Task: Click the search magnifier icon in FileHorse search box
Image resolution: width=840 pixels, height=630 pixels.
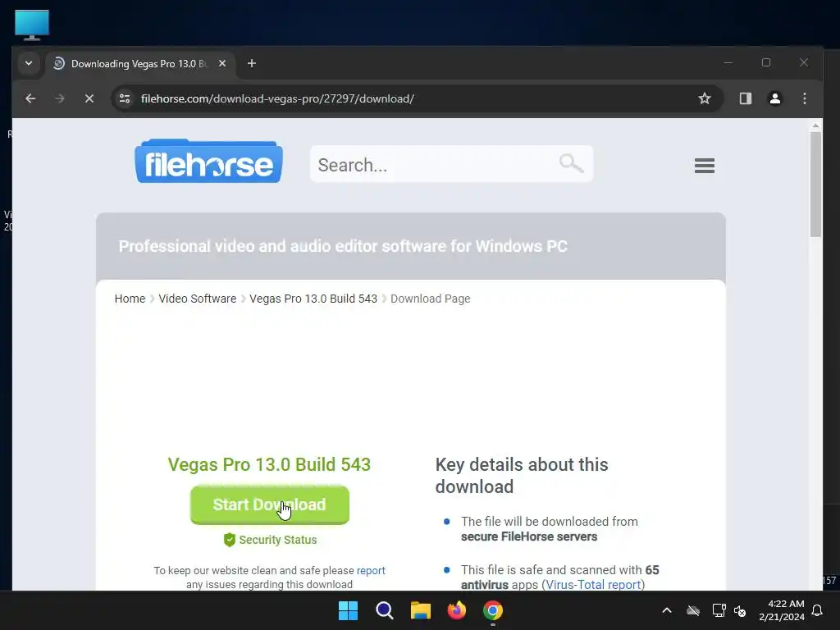Action: coord(571,163)
